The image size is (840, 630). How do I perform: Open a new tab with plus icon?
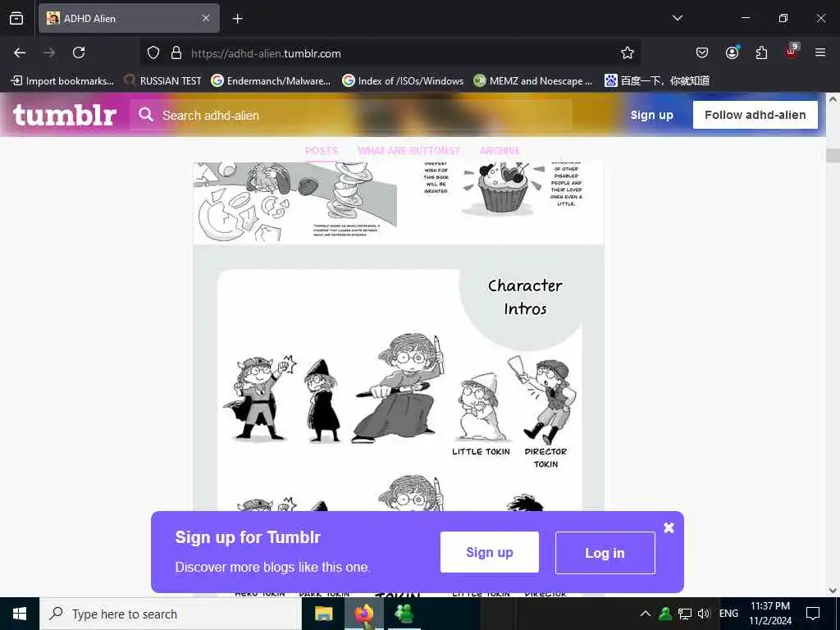tap(237, 19)
